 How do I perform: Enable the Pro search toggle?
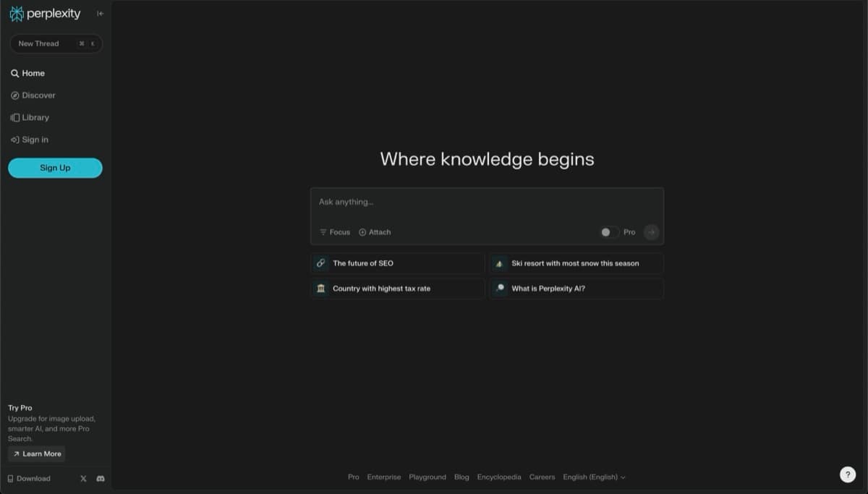pos(608,231)
